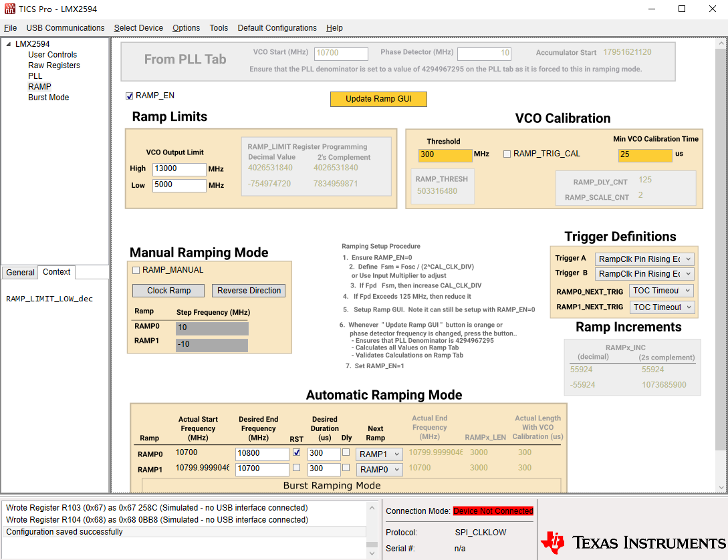728x560 pixels.
Task: Switch to the General tab
Action: tap(20, 273)
